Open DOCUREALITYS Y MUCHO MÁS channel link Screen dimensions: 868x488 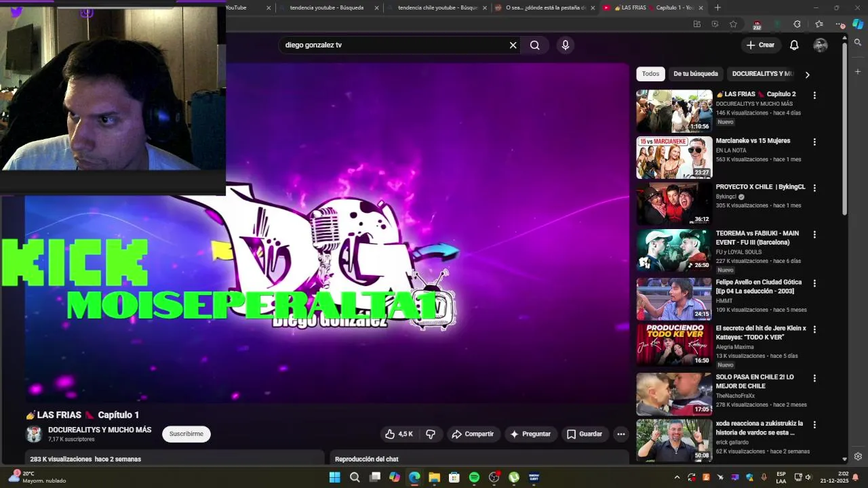100,430
